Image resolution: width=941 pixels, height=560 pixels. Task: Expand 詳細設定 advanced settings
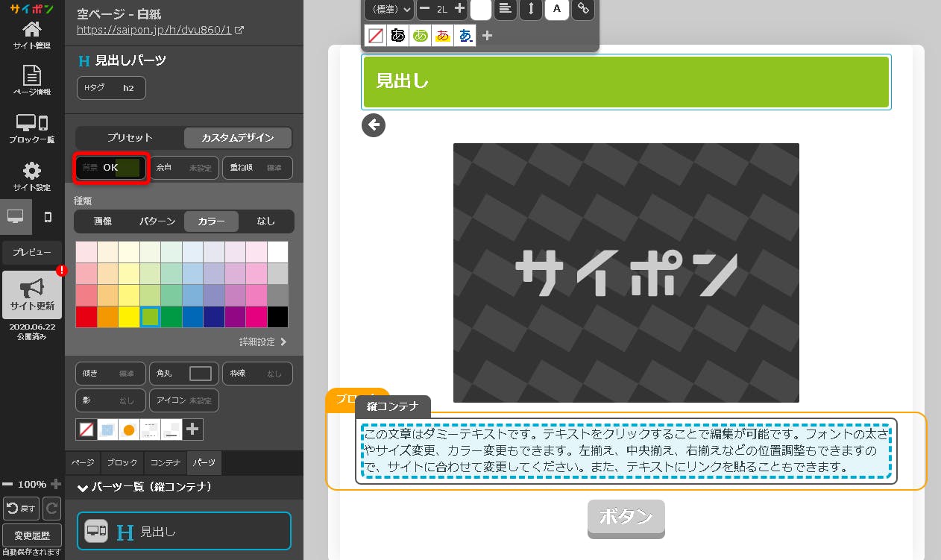(262, 342)
